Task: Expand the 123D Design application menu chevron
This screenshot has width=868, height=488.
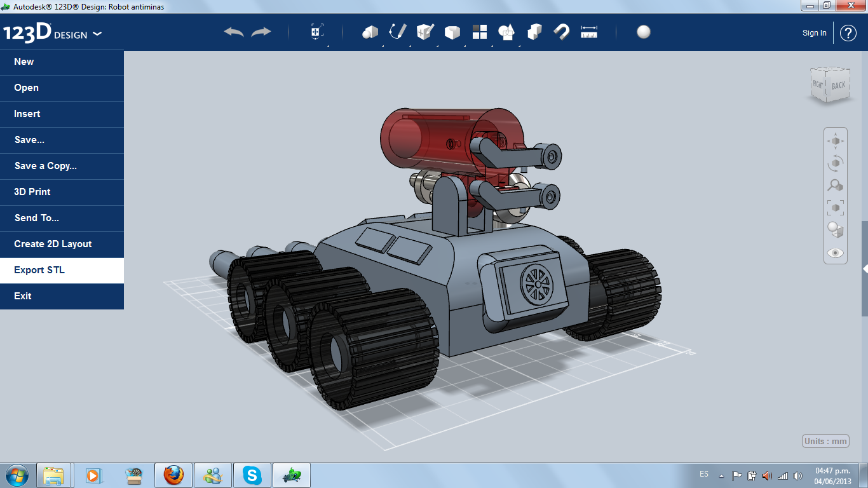Action: click(x=97, y=34)
